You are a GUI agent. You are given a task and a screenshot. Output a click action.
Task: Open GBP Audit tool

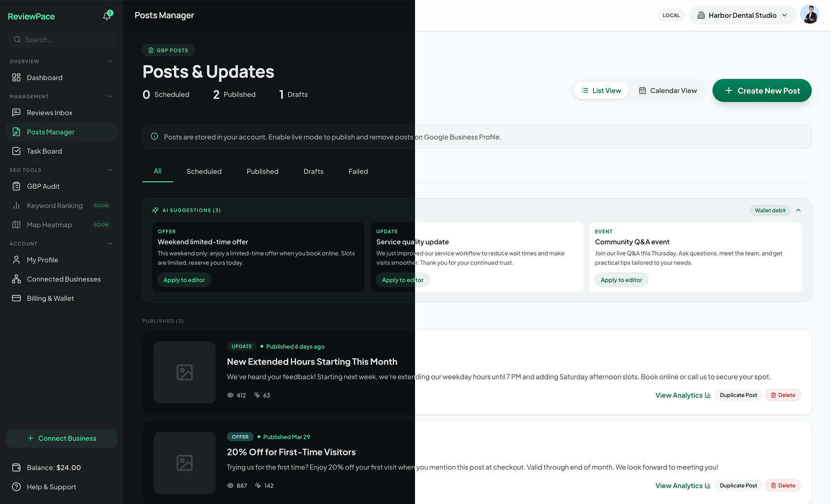click(x=62, y=186)
